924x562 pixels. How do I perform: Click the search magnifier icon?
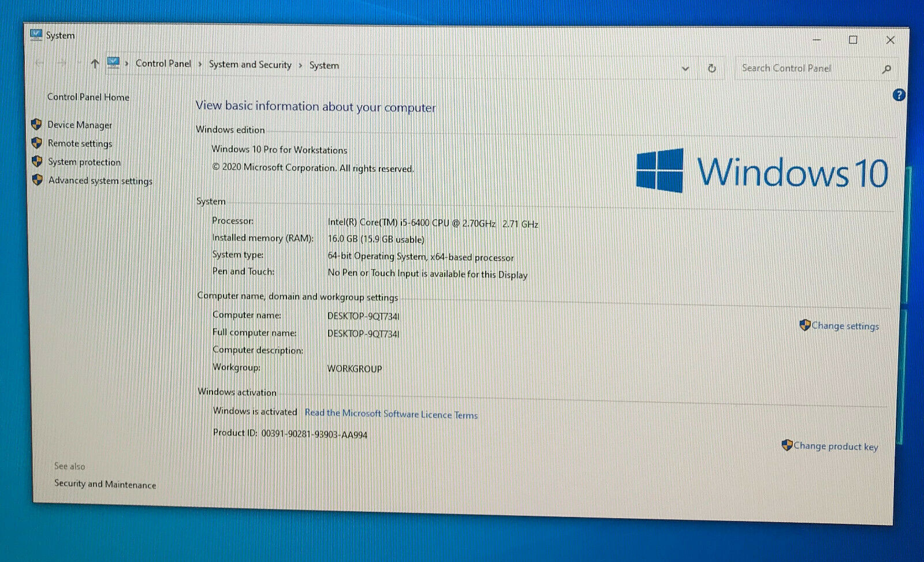point(886,69)
